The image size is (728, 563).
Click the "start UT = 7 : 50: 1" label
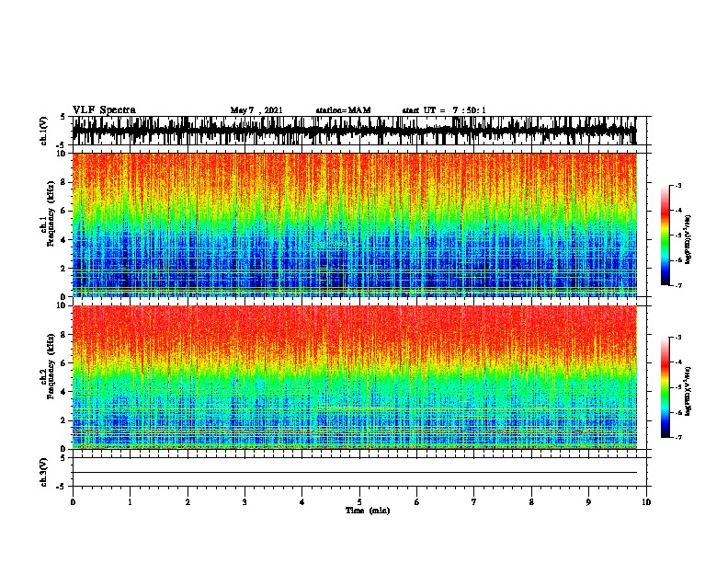pyautogui.click(x=444, y=110)
